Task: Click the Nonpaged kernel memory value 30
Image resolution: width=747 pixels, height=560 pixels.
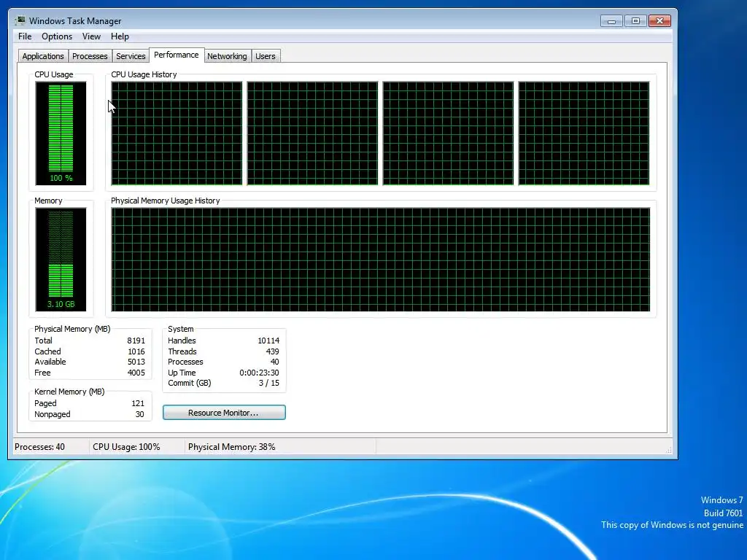Action: coord(139,414)
